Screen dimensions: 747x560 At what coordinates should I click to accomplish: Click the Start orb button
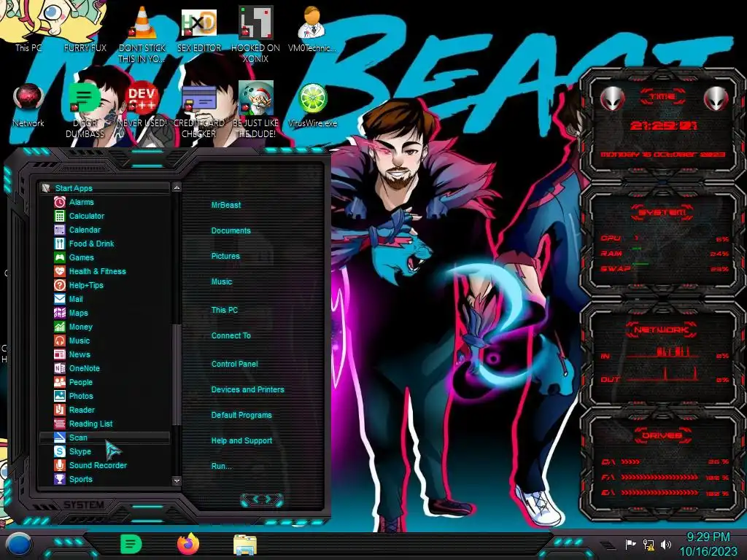(x=18, y=544)
